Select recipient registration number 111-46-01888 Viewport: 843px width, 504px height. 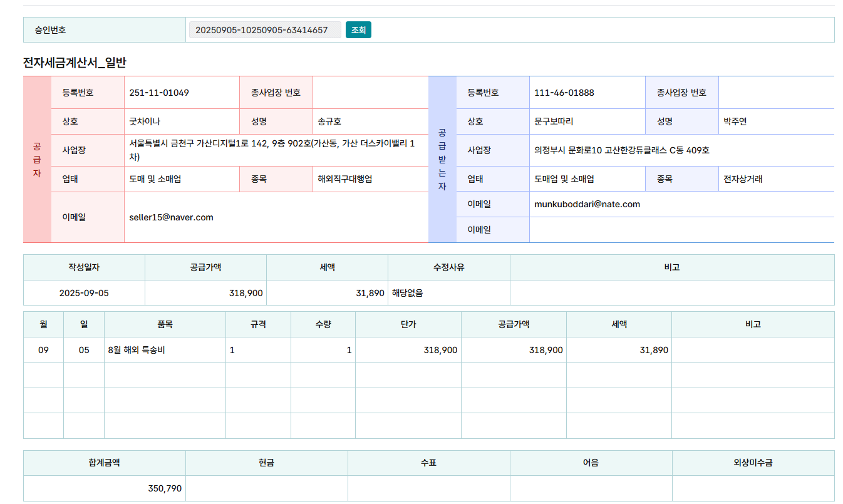tap(564, 93)
